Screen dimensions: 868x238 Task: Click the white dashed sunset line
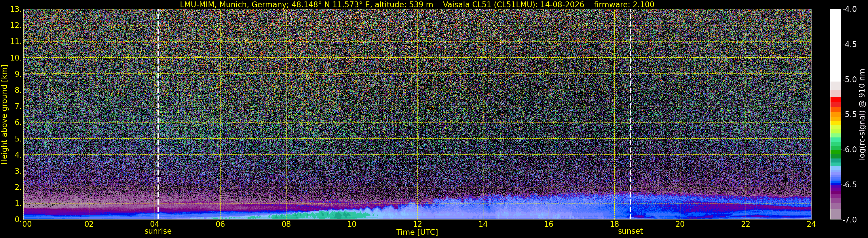pyautogui.click(x=630, y=114)
